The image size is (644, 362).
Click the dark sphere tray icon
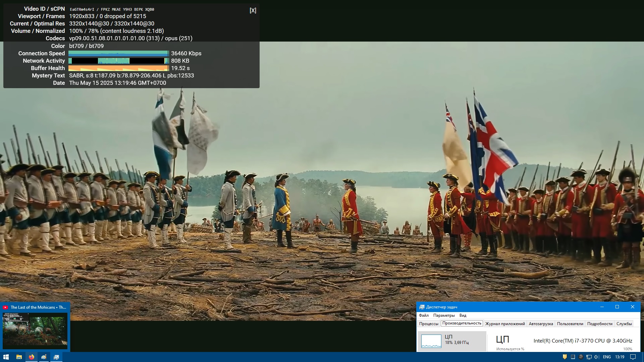pyautogui.click(x=581, y=357)
